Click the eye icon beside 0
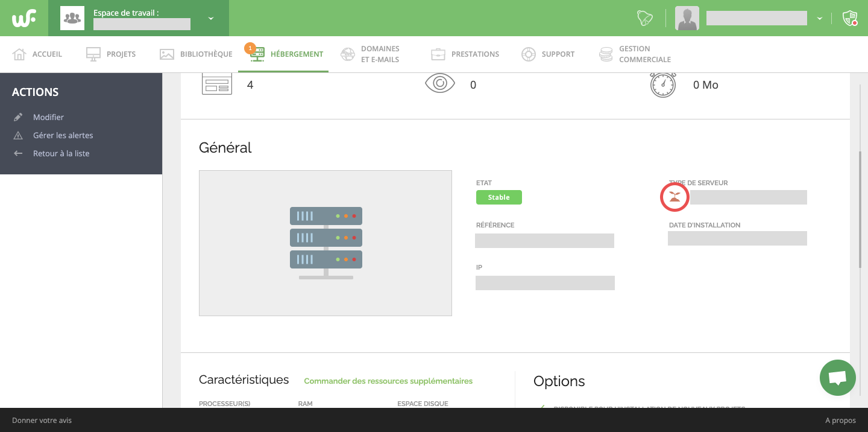The width and height of the screenshot is (868, 432). [440, 83]
